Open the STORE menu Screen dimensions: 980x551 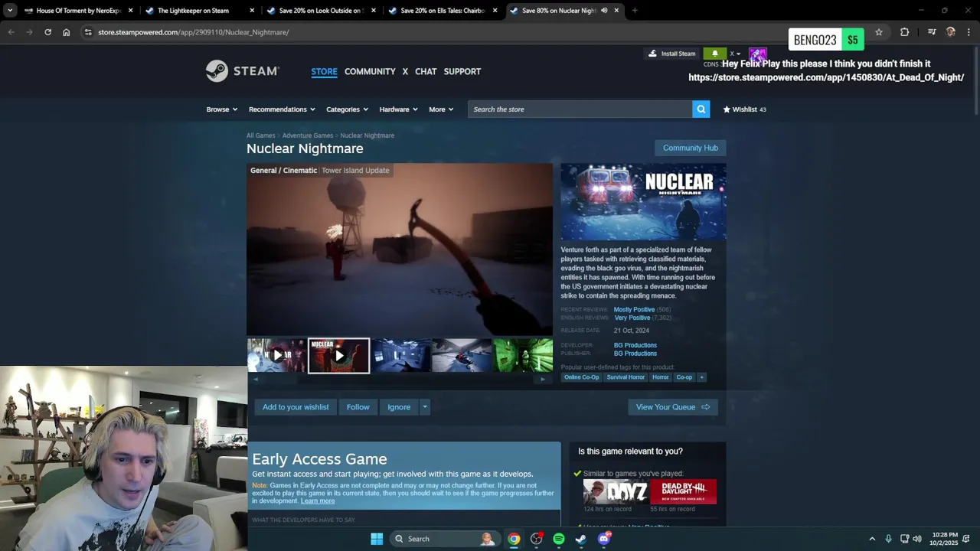coord(324,71)
